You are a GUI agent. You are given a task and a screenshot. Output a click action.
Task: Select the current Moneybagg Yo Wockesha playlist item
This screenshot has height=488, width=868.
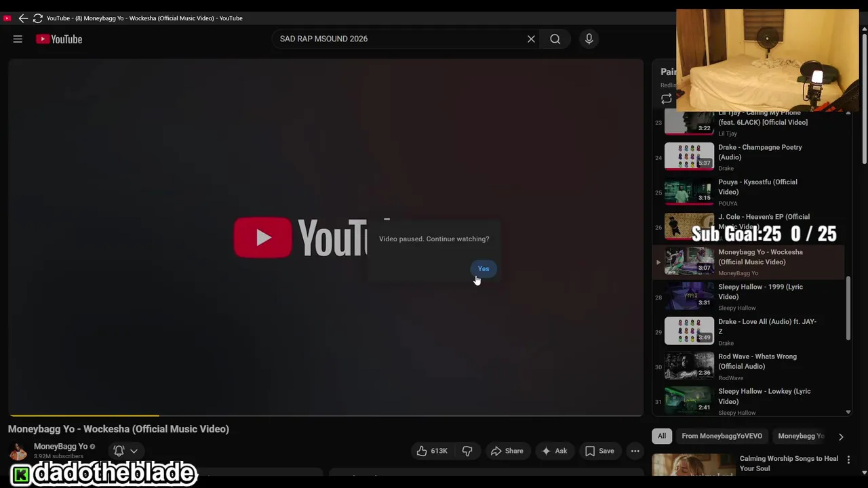pyautogui.click(x=749, y=262)
